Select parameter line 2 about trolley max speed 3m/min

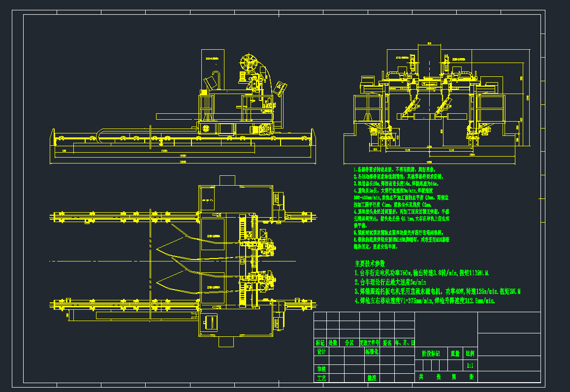pyautogui.click(x=397, y=282)
